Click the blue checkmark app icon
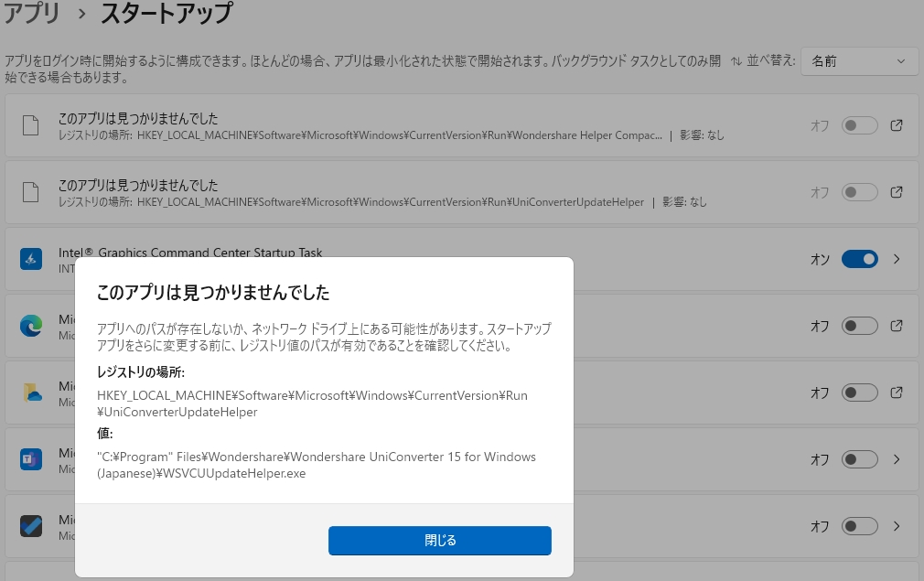The image size is (924, 581). [x=30, y=525]
